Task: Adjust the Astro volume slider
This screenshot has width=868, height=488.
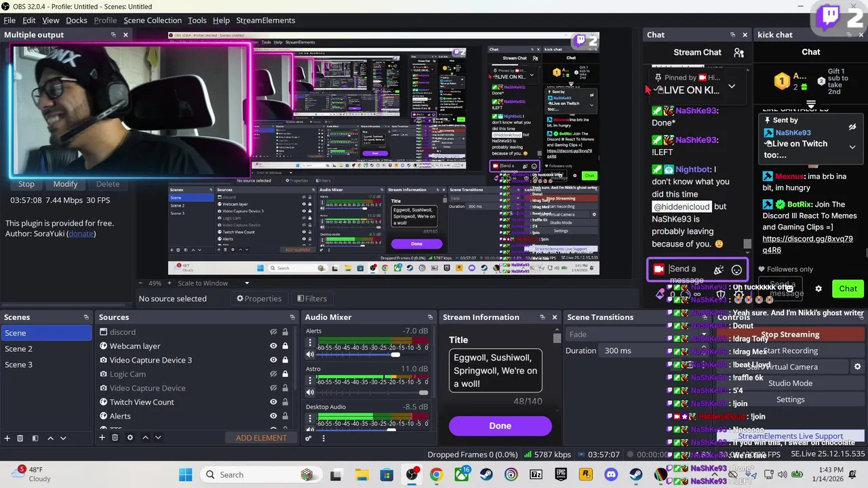Action: (370, 392)
